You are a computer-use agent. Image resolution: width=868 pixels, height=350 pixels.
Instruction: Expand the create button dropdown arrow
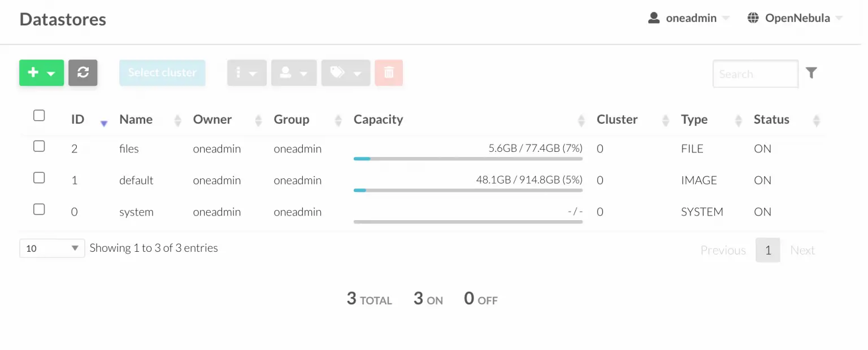pos(50,72)
